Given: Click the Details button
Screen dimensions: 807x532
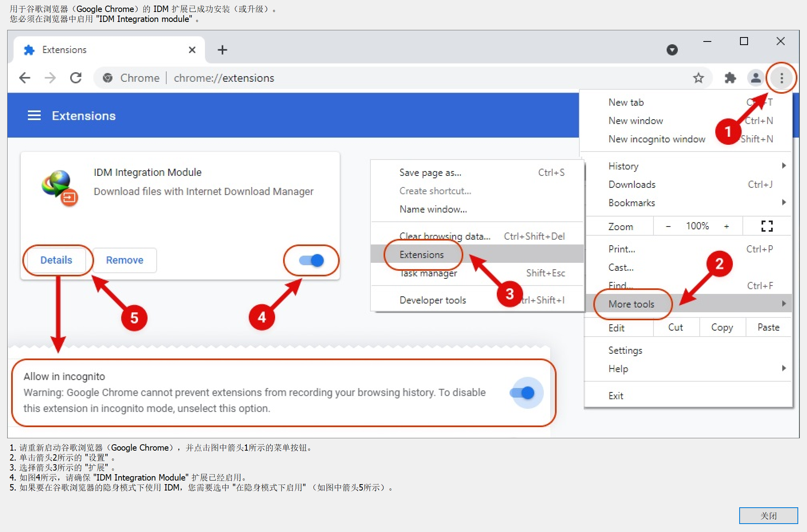Looking at the screenshot, I should [56, 260].
